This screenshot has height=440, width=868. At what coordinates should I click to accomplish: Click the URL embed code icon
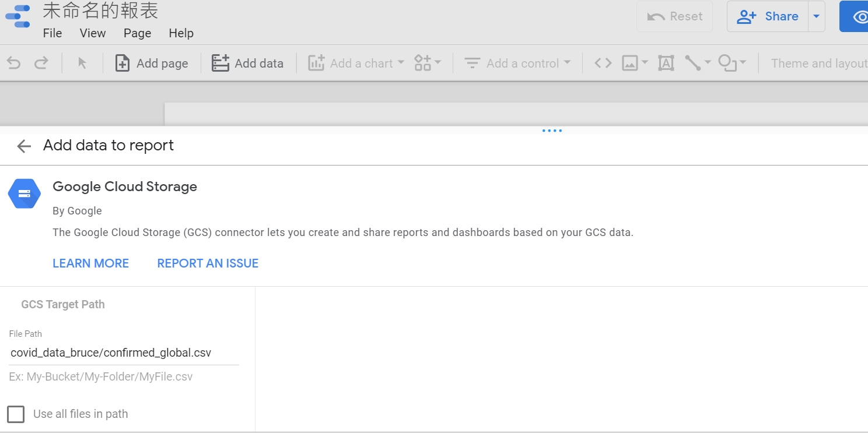click(603, 63)
